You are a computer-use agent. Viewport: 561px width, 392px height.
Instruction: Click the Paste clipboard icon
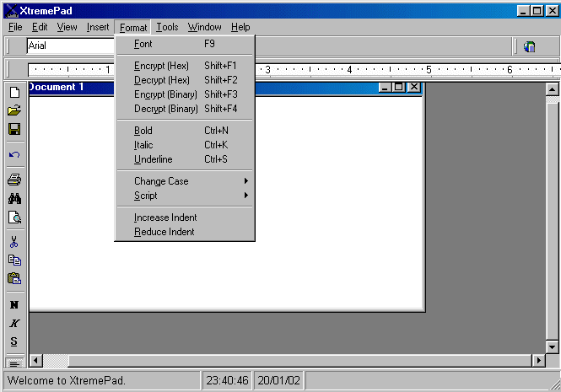click(14, 278)
